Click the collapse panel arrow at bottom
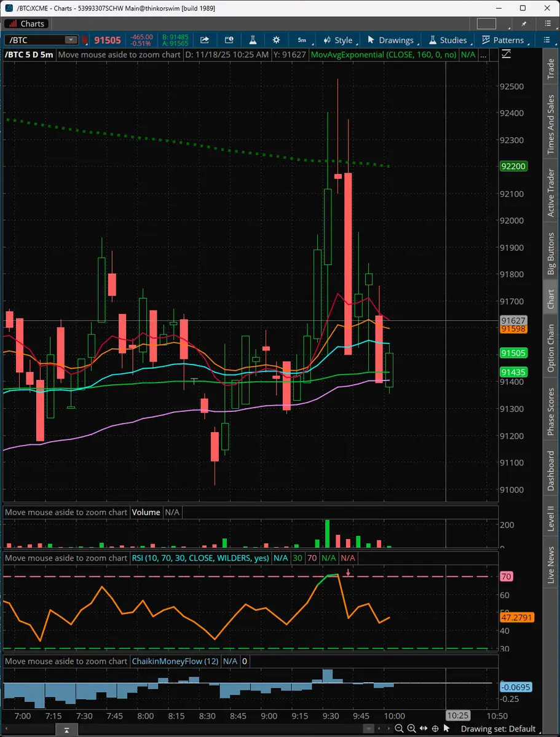 pos(67,730)
